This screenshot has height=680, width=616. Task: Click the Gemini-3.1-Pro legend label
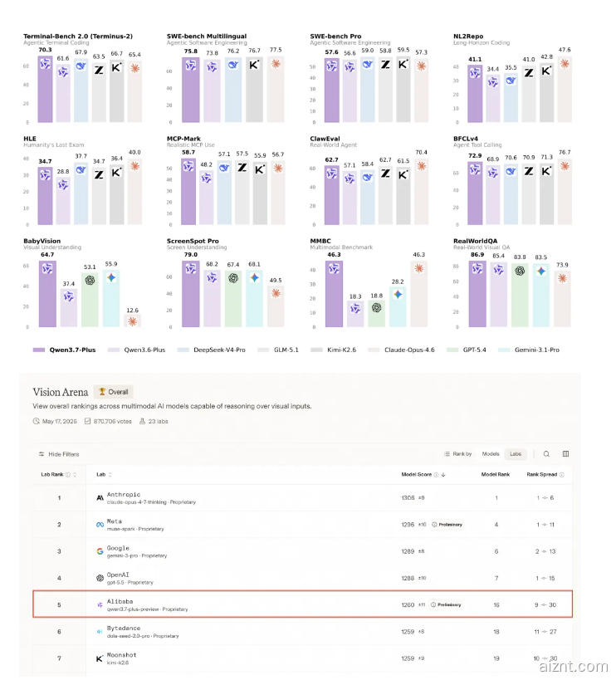(x=536, y=350)
